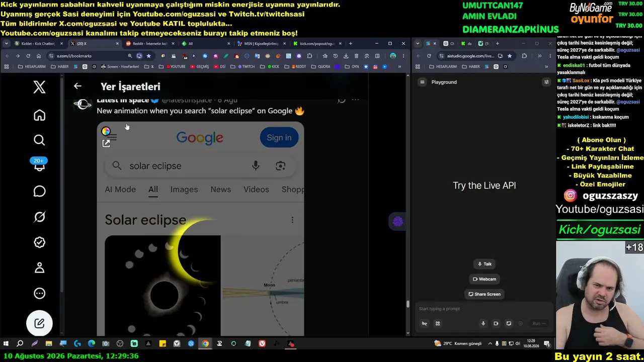Open QUORA bookmark folder
Image resolution: width=644 pixels, height=362 pixels.
[x=321, y=66]
